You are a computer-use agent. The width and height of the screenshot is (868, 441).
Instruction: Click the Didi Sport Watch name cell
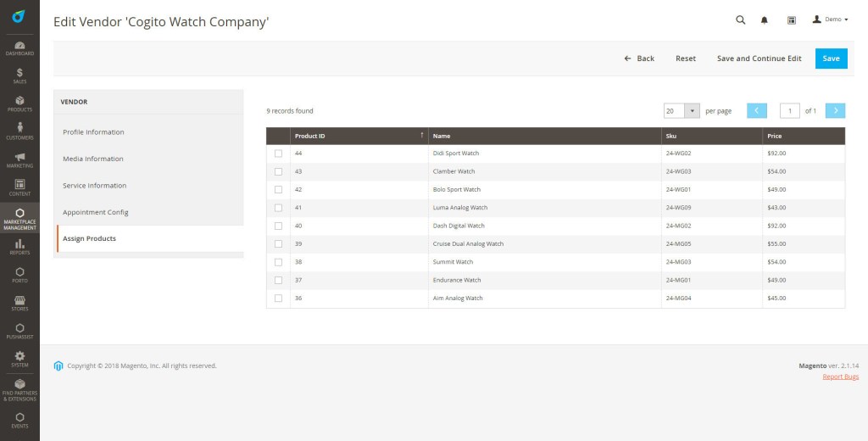click(545, 154)
